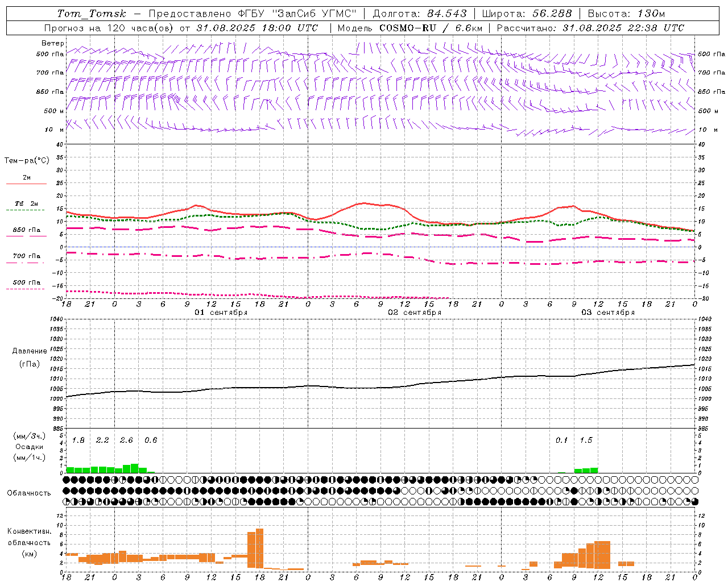Click the Осадки precipitation label
The image size is (728, 582).
click(x=30, y=447)
